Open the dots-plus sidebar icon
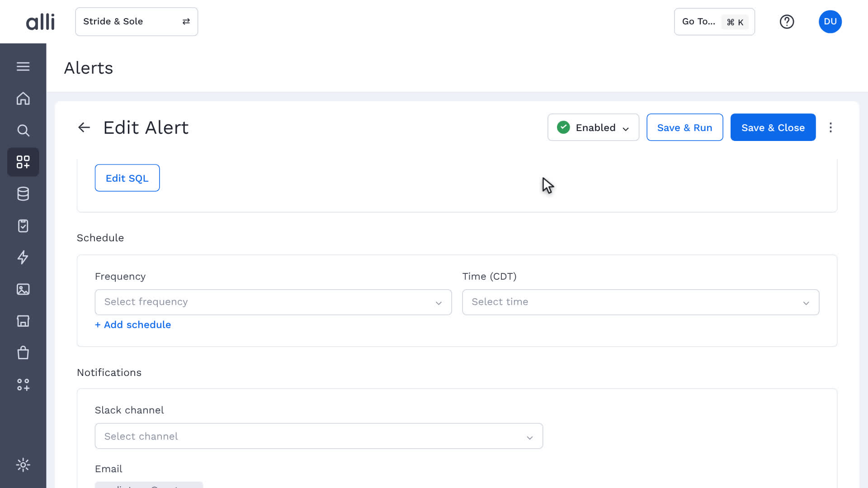 point(23,385)
